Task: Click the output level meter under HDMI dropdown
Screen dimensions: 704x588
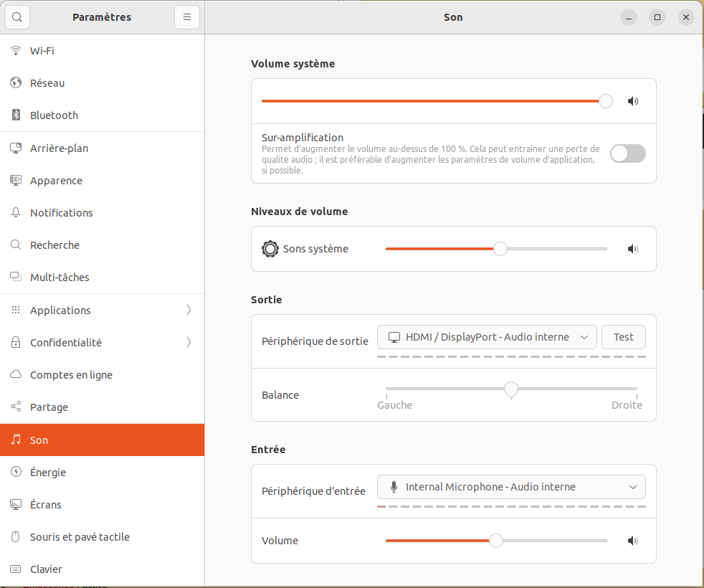Action: click(x=511, y=356)
